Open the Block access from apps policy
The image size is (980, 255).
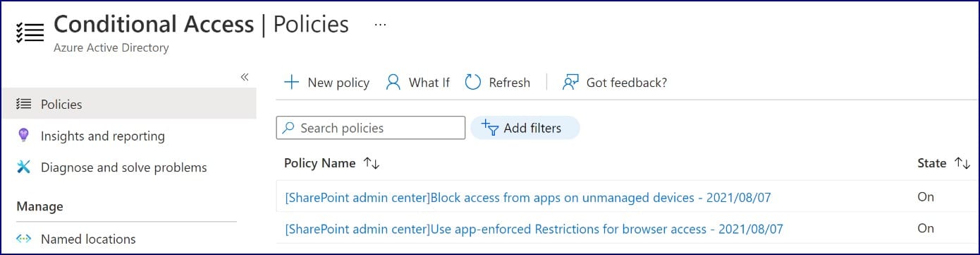527,198
